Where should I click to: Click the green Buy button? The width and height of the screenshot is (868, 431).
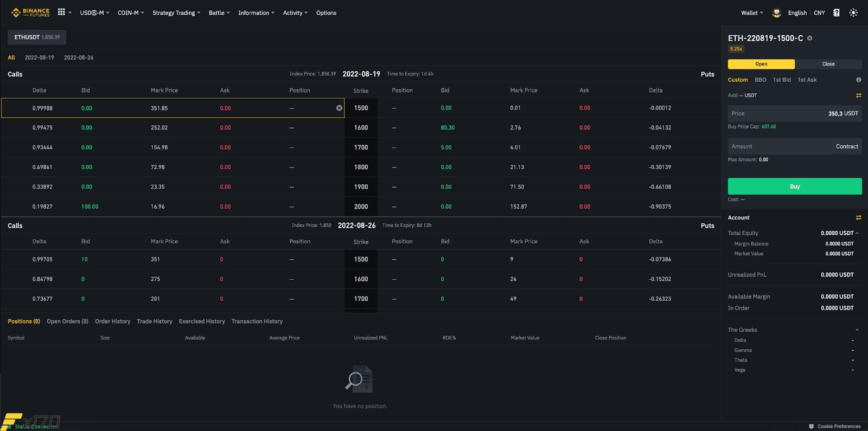(x=795, y=186)
